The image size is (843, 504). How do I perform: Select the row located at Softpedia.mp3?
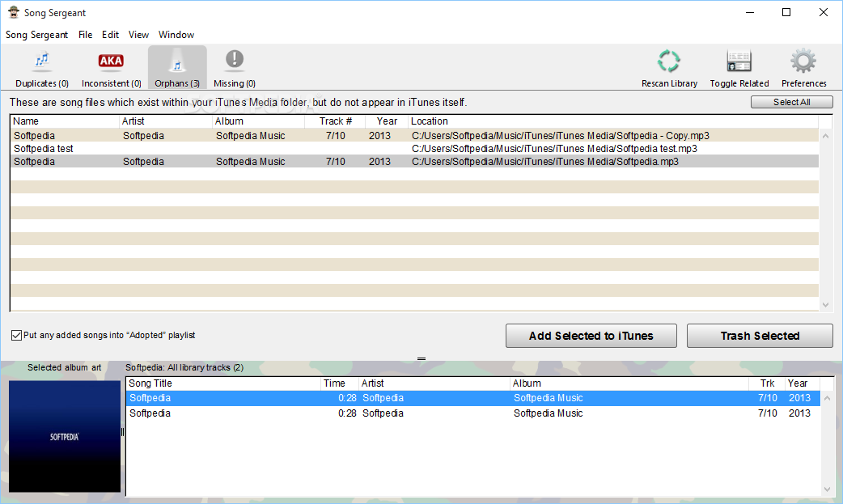click(x=414, y=161)
